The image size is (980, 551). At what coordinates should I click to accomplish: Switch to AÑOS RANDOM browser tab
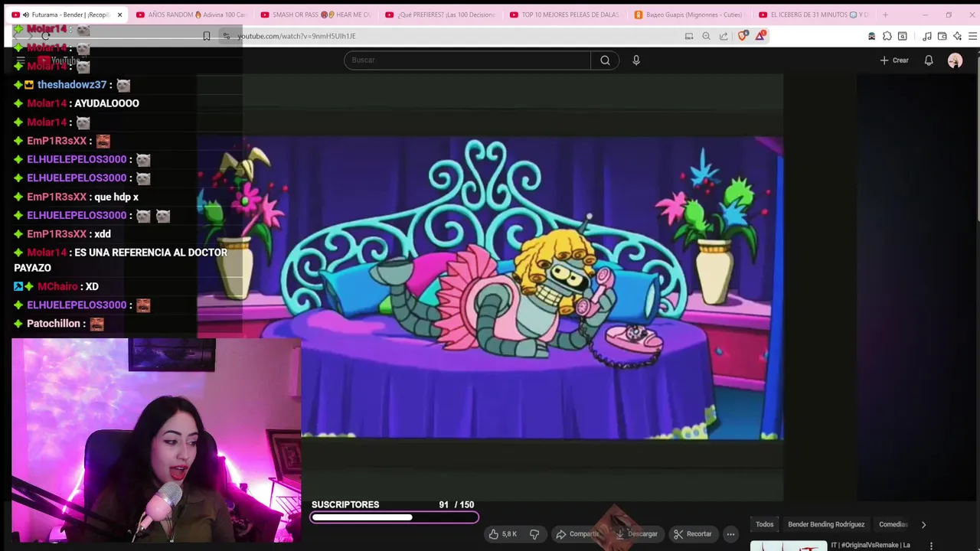click(191, 15)
